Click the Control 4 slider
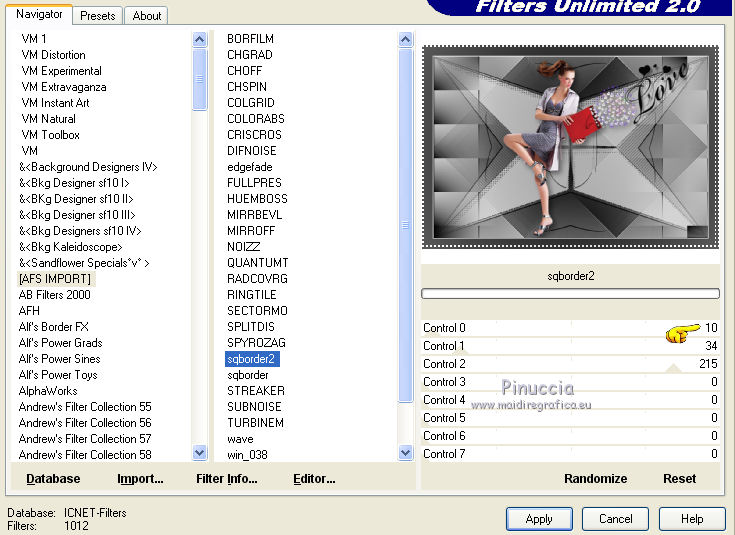This screenshot has height=535, width=735. (x=570, y=399)
